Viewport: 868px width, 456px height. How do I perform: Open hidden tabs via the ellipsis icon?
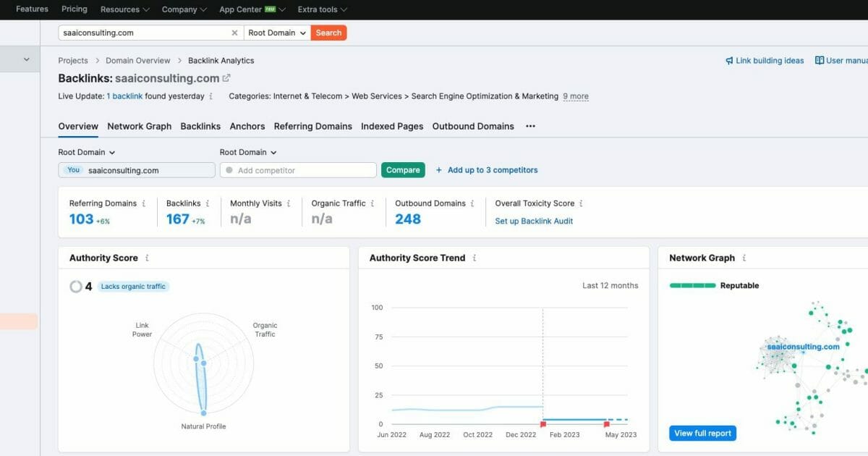(530, 126)
